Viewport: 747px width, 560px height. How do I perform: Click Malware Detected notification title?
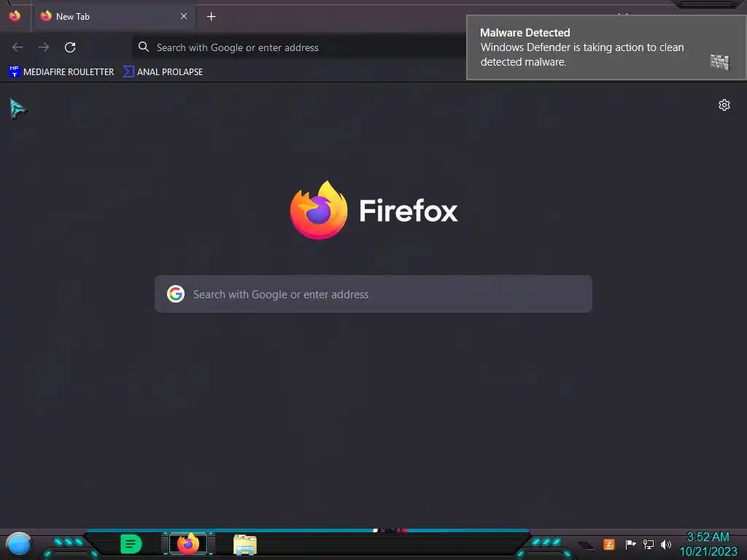tap(525, 32)
